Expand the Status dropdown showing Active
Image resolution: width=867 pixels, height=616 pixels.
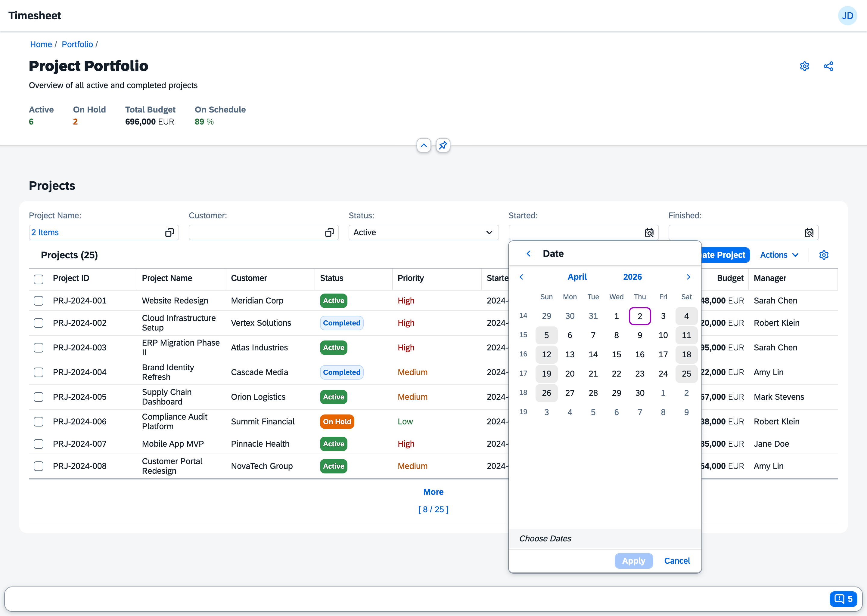tap(489, 233)
